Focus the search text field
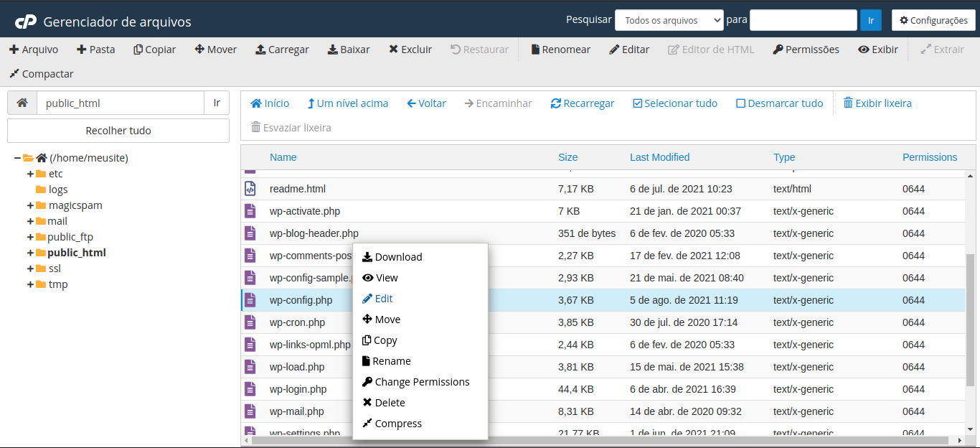The width and height of the screenshot is (980, 448). (x=803, y=20)
